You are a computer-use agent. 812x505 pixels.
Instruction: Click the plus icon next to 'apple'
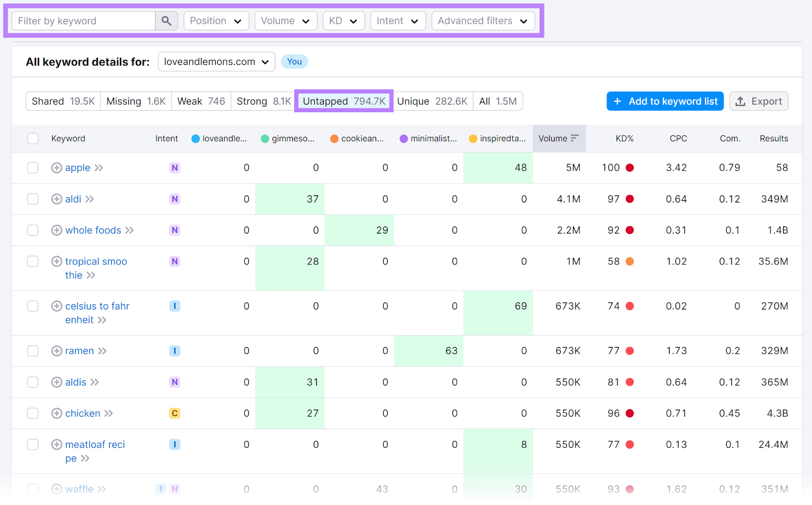56,167
